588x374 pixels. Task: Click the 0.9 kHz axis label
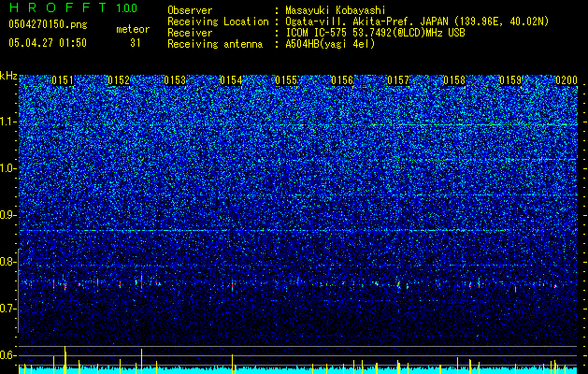coord(7,215)
